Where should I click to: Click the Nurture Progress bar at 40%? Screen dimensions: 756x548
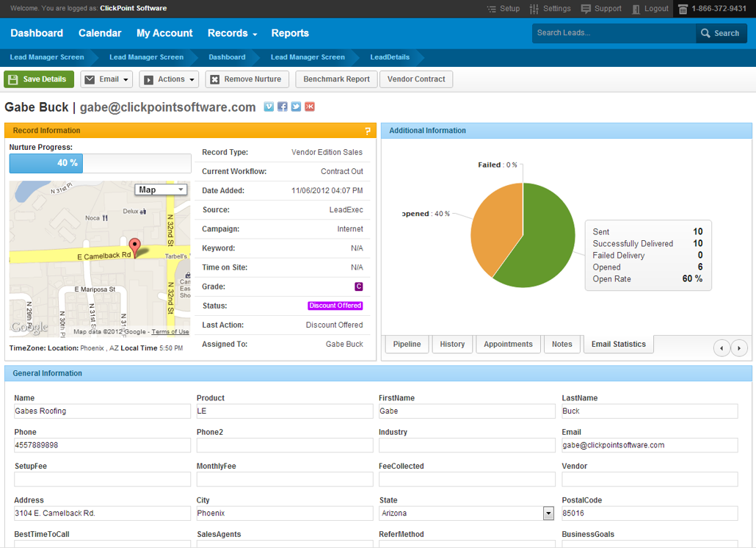(x=101, y=163)
